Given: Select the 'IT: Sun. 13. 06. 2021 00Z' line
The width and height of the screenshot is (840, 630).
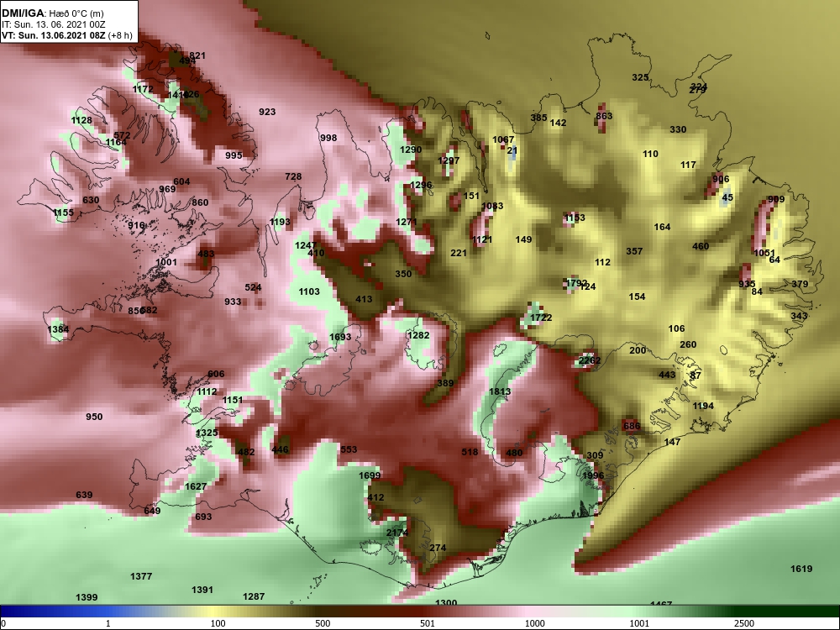Looking at the screenshot, I should pyautogui.click(x=54, y=24).
